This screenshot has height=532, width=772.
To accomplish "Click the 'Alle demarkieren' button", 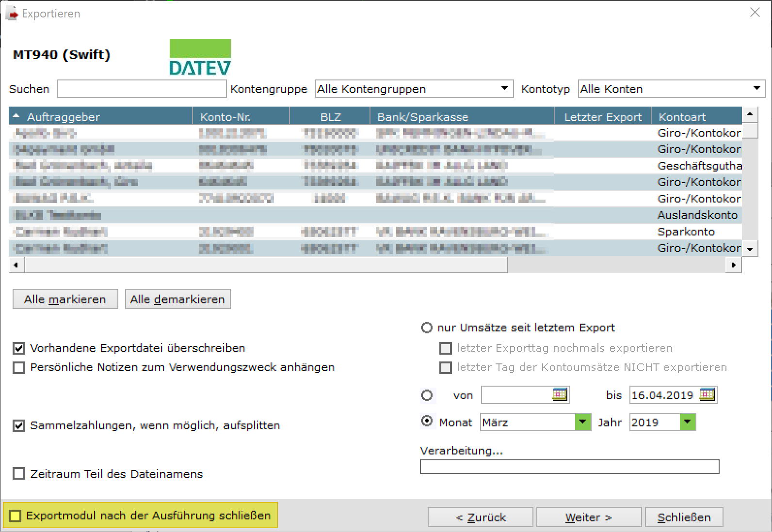I will click(177, 299).
